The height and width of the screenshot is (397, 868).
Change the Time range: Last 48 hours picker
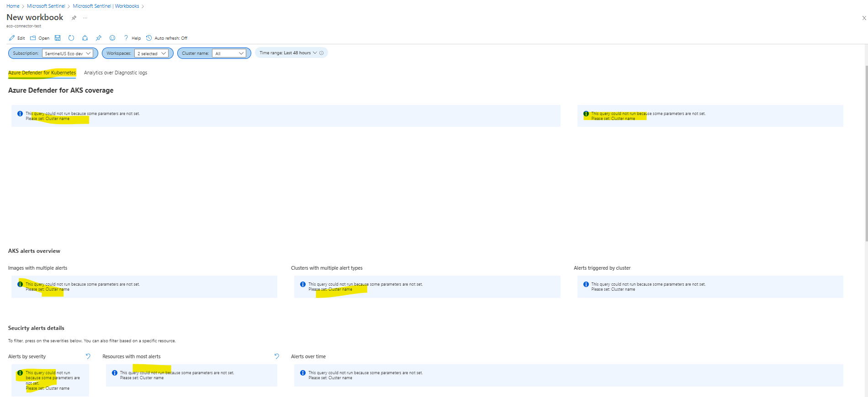click(288, 53)
